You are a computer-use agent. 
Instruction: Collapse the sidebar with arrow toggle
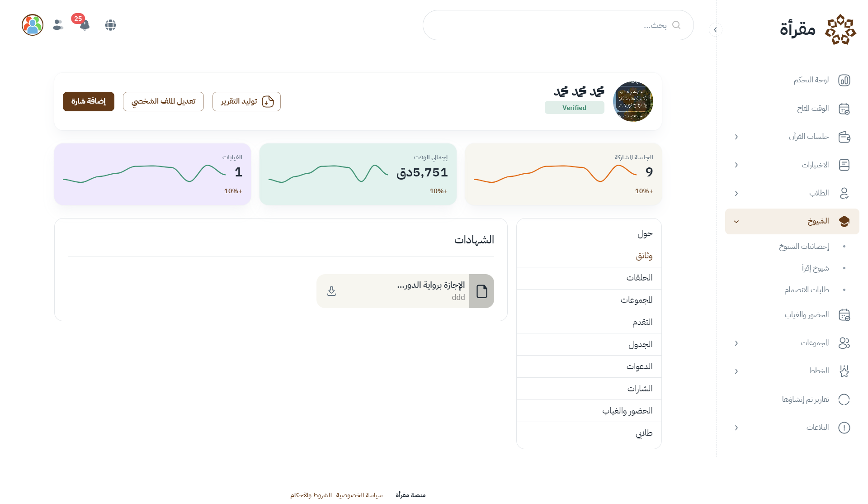point(715,30)
